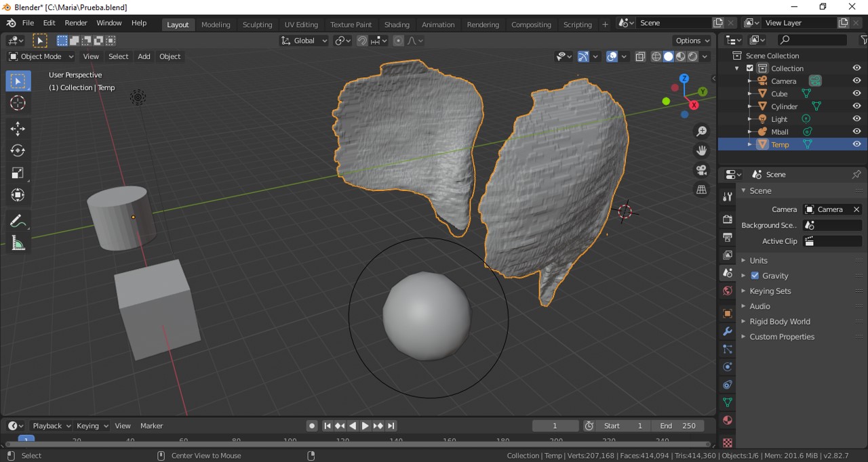Viewport: 868px width, 462px height.
Task: Choose the Measure tool
Action: coord(18,244)
